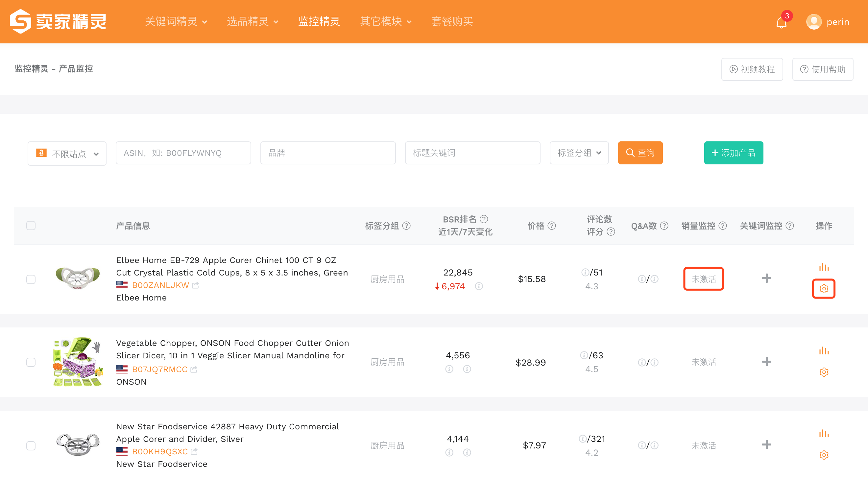Open the 套餐购买 navigation item
The width and height of the screenshot is (868, 480).
coord(452,22)
